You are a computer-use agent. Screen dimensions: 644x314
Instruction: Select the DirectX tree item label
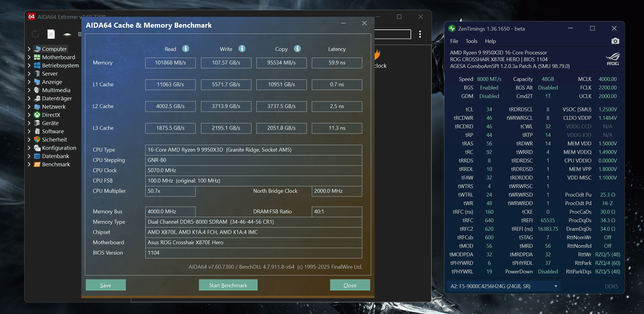51,115
